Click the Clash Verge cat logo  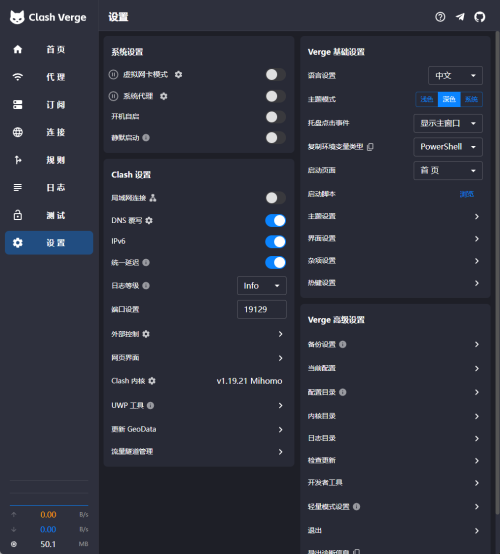point(17,17)
